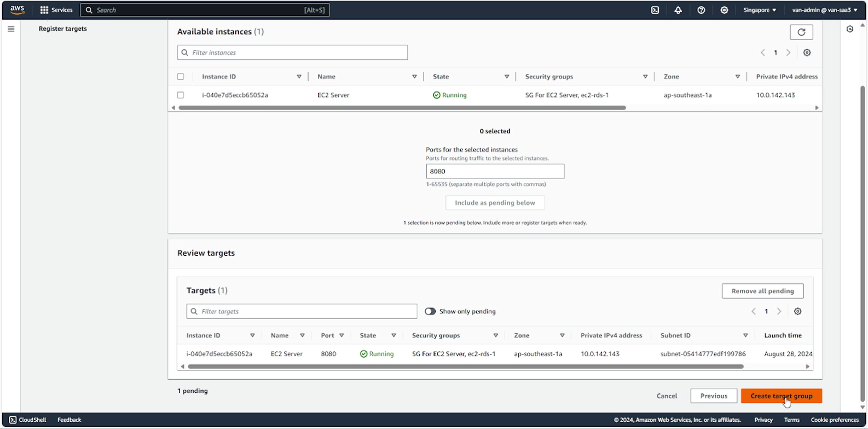Sort targets by Zone column
The width and height of the screenshot is (868, 429).
[562, 335]
